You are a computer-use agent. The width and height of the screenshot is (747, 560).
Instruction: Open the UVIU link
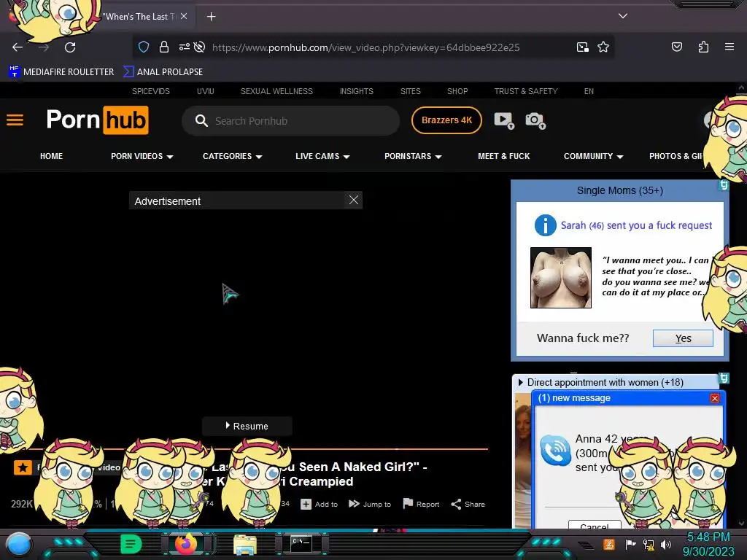(205, 91)
